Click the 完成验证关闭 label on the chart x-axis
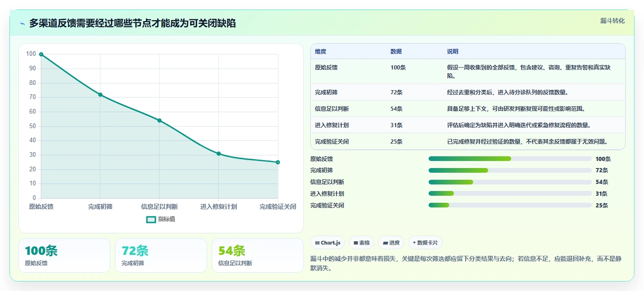644x291 pixels. 278,207
